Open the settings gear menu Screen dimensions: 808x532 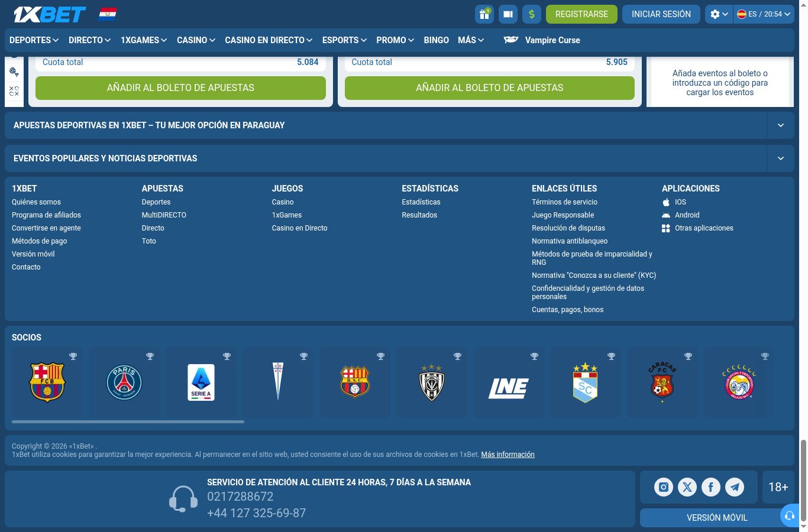pyautogui.click(x=719, y=14)
